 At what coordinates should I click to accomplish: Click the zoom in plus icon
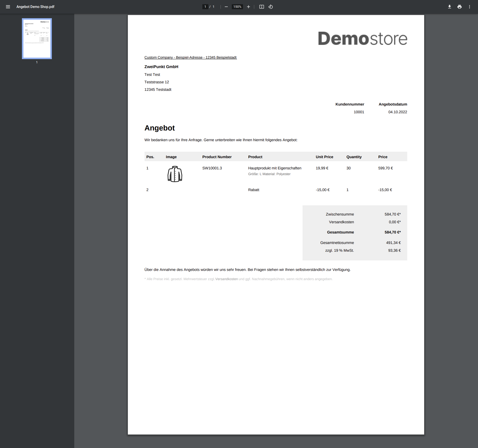pyautogui.click(x=248, y=7)
